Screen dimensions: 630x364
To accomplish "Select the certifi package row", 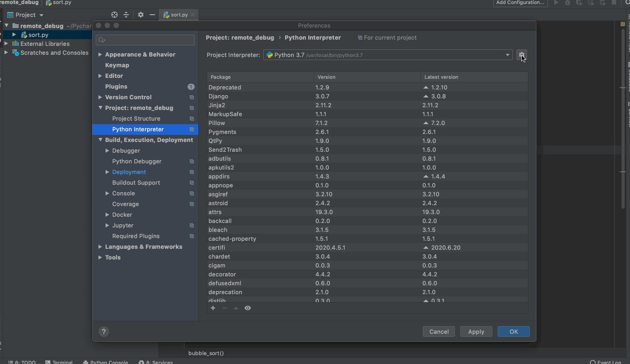I will pos(368,247).
